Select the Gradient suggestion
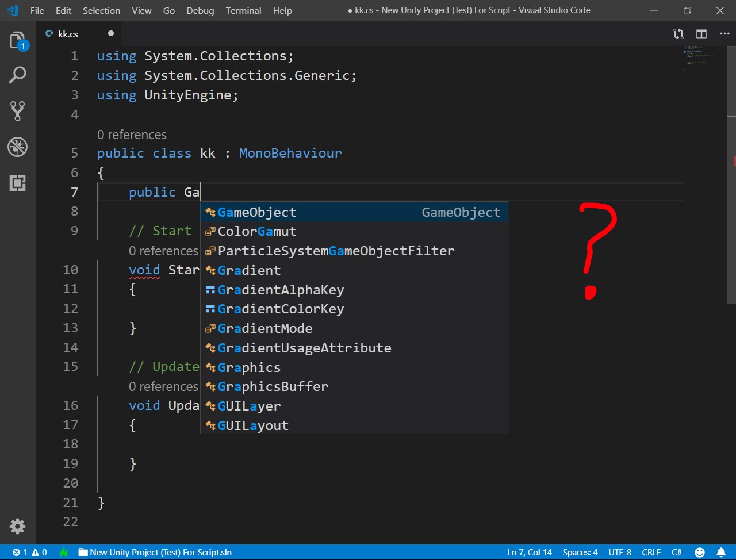Image resolution: width=736 pixels, height=560 pixels. pos(354,270)
